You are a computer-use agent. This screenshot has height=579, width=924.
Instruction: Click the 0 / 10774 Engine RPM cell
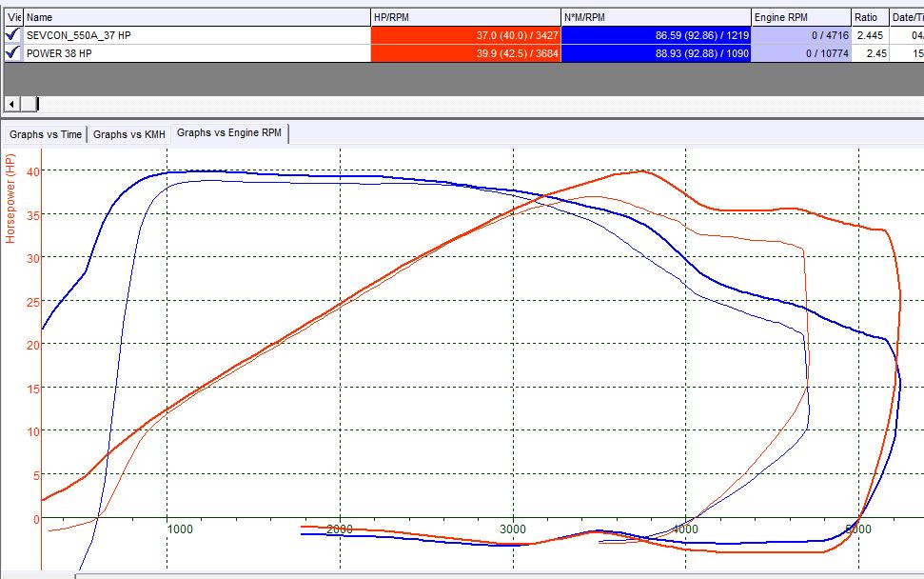800,53
